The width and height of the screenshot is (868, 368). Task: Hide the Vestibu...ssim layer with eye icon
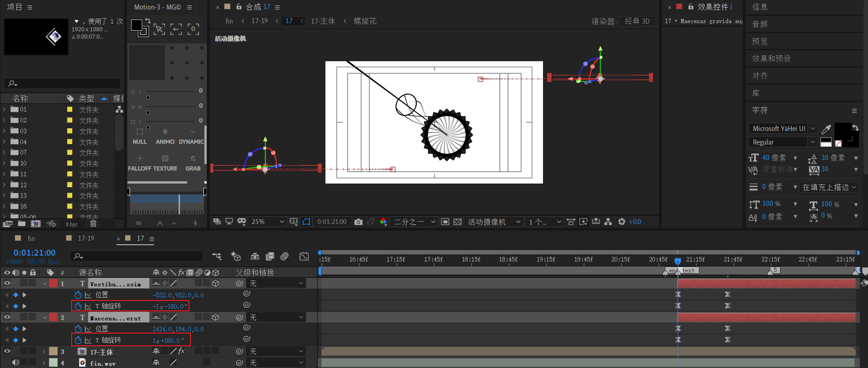(x=7, y=283)
